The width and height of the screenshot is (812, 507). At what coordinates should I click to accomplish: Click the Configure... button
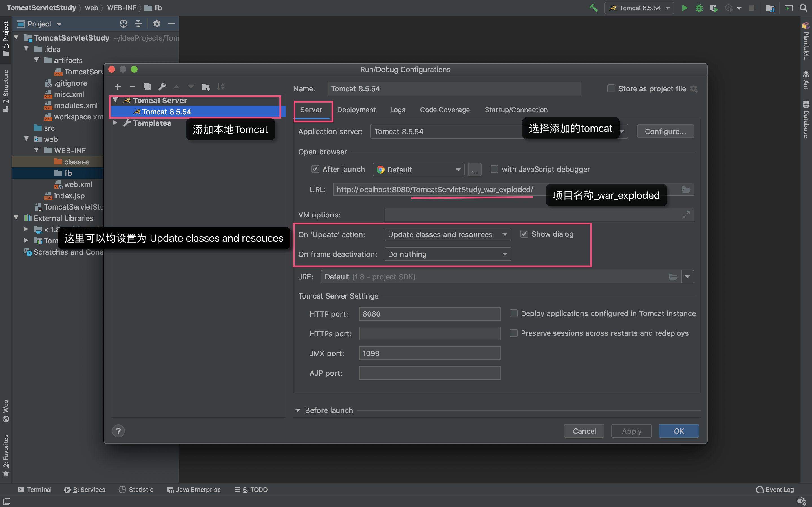click(x=665, y=132)
